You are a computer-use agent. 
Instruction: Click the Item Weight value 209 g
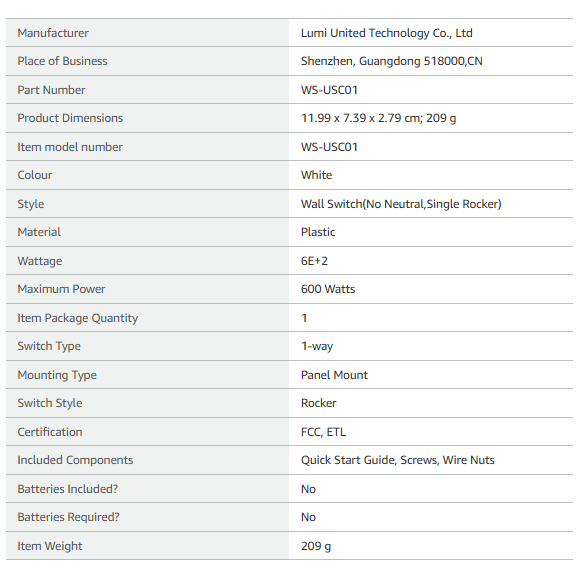click(316, 546)
